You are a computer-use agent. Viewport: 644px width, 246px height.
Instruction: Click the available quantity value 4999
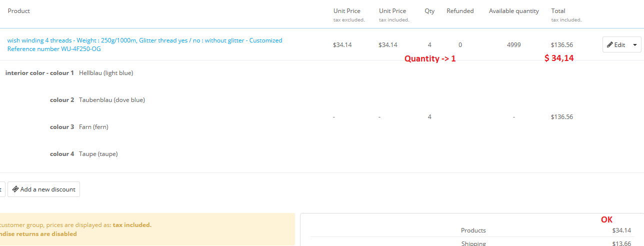(513, 45)
